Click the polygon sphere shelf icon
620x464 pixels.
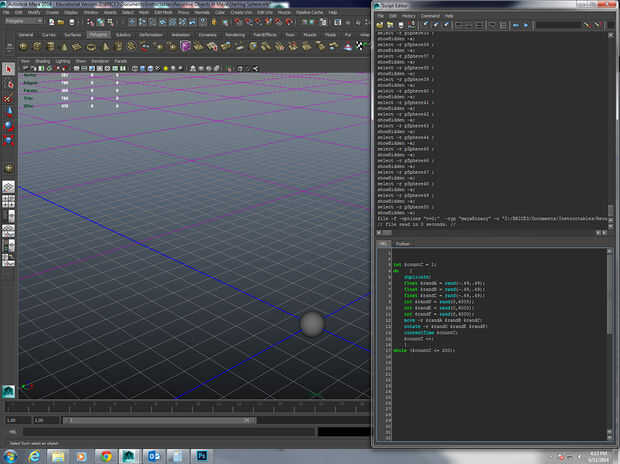click(25, 46)
